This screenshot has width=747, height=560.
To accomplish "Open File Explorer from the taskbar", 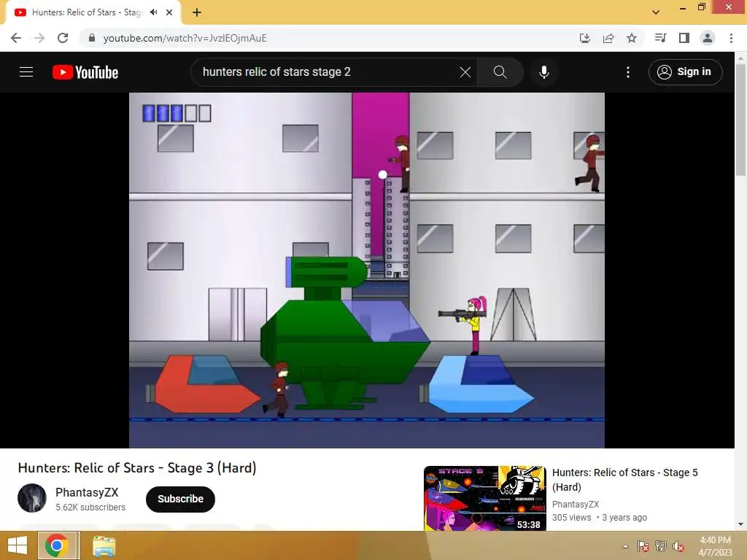I will point(104,546).
